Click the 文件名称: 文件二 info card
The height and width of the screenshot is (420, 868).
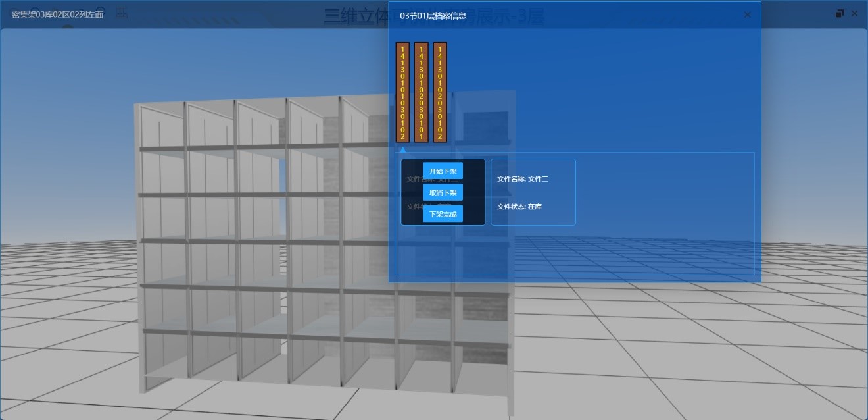tap(533, 192)
